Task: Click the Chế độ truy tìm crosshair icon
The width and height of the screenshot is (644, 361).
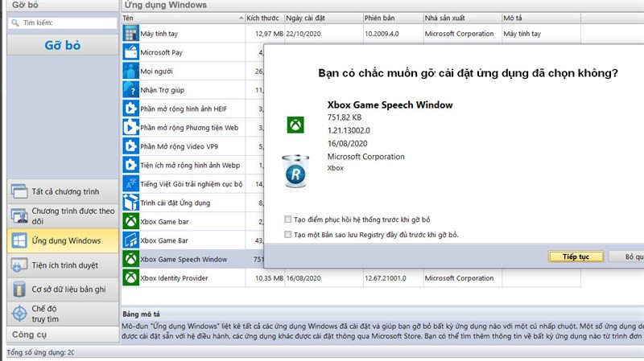Action: (x=19, y=314)
